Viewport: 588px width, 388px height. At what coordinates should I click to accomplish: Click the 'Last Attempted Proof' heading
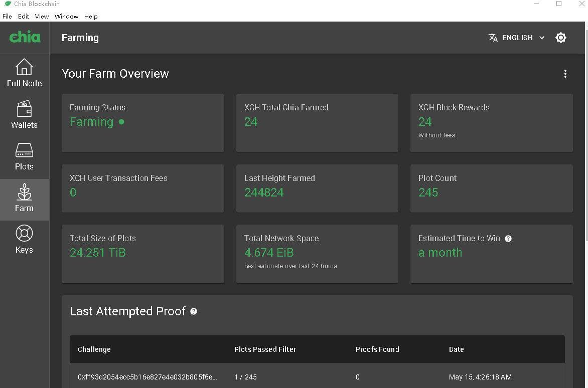point(127,311)
